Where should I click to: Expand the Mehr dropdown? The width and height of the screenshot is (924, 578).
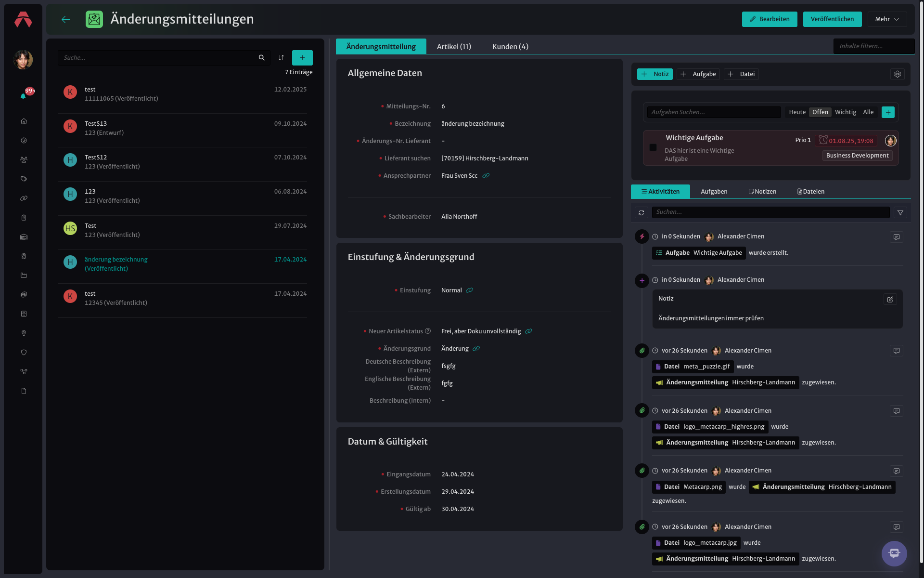(x=887, y=19)
